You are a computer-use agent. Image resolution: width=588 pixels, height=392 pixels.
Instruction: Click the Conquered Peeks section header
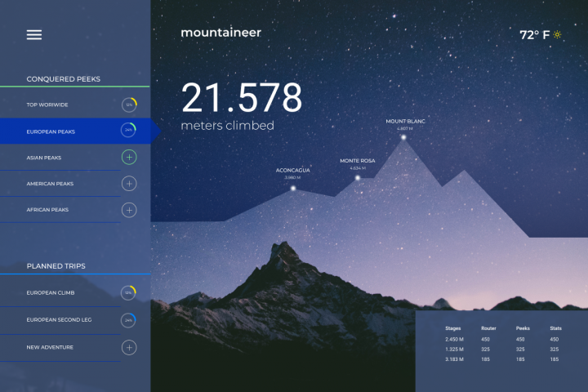(x=64, y=78)
